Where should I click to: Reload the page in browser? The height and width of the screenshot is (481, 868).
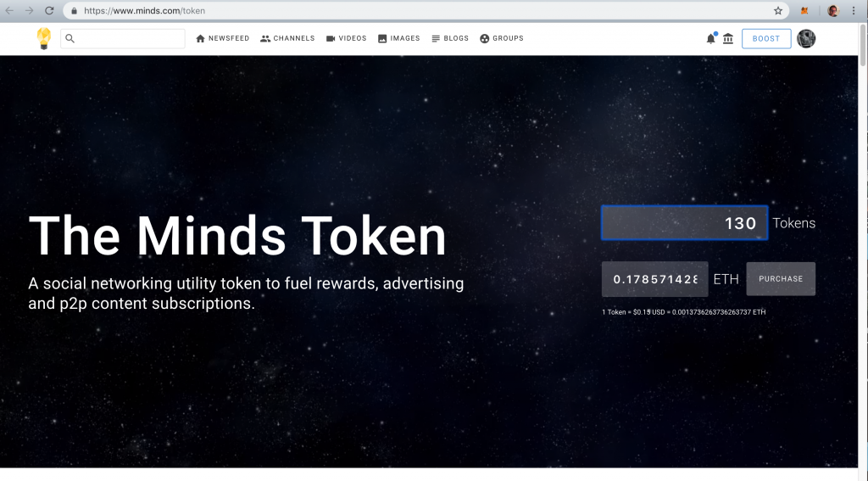pos(49,10)
